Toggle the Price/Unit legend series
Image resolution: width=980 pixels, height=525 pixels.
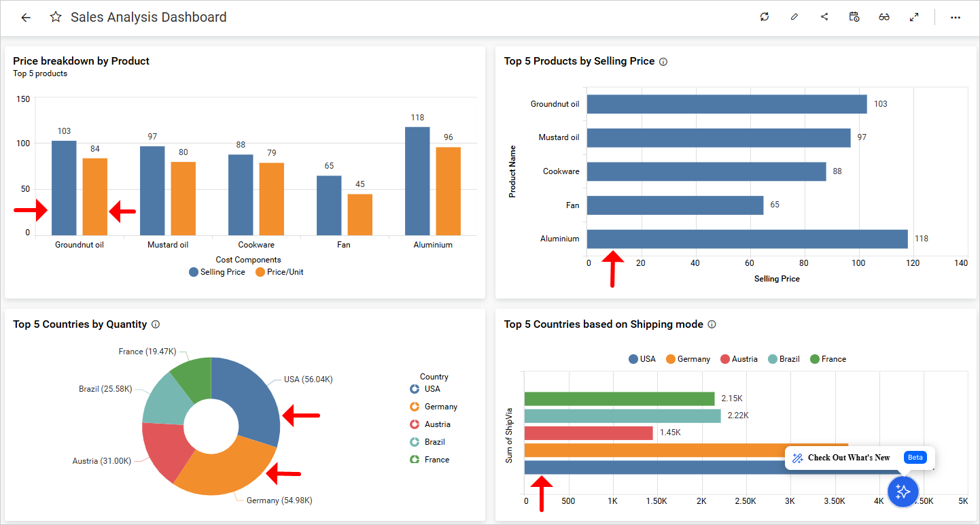tap(279, 272)
